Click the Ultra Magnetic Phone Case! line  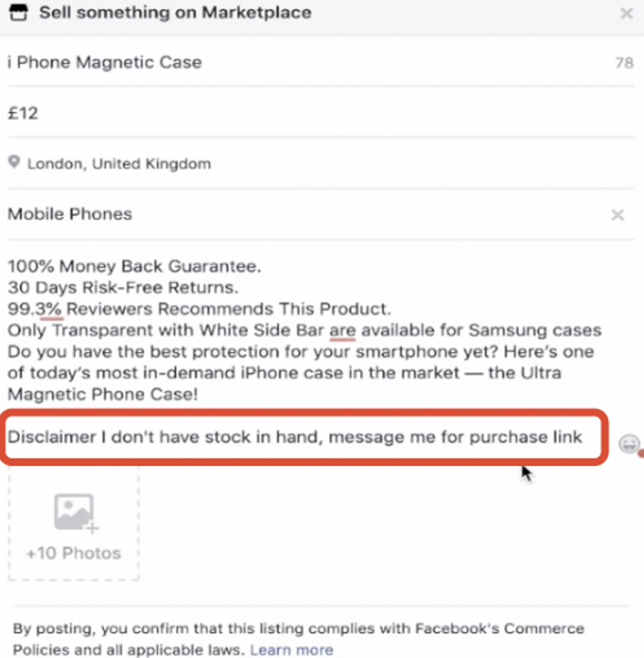[x=103, y=395]
